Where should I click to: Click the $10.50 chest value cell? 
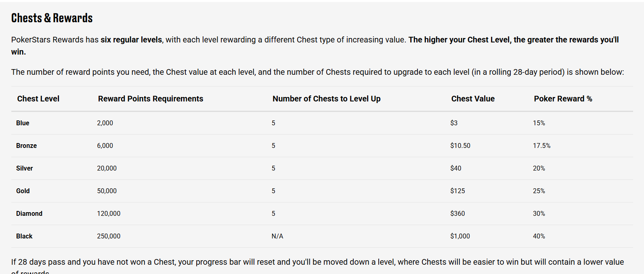460,145
